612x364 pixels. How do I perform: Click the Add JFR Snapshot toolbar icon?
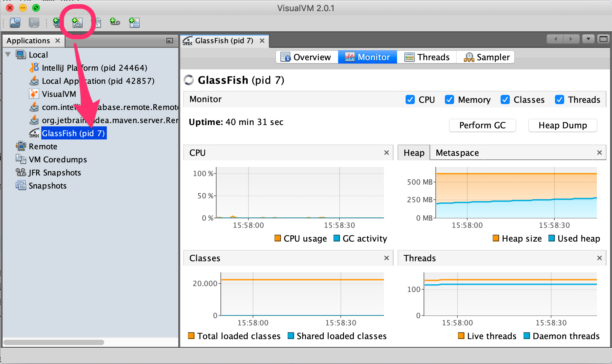coord(115,23)
